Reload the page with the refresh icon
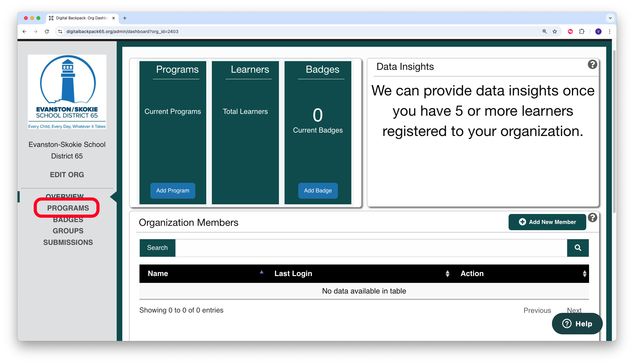This screenshot has height=364, width=634. (47, 32)
